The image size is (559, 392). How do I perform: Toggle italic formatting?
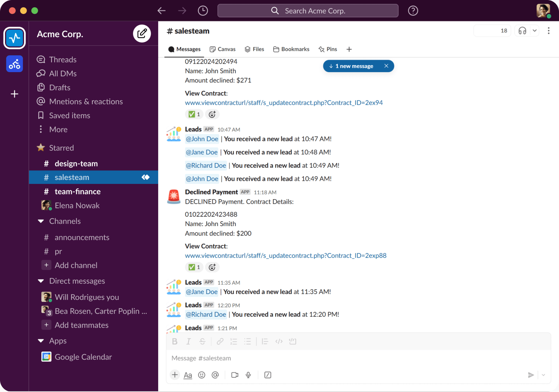click(x=188, y=341)
